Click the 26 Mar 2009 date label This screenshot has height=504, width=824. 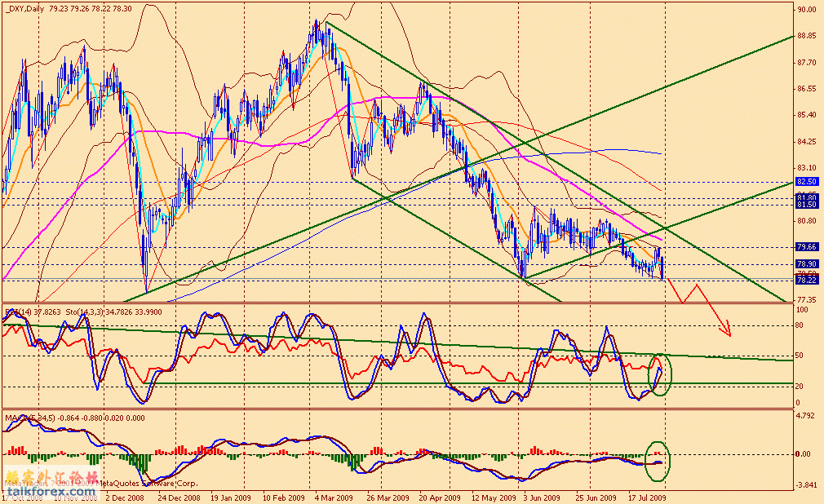(388, 497)
